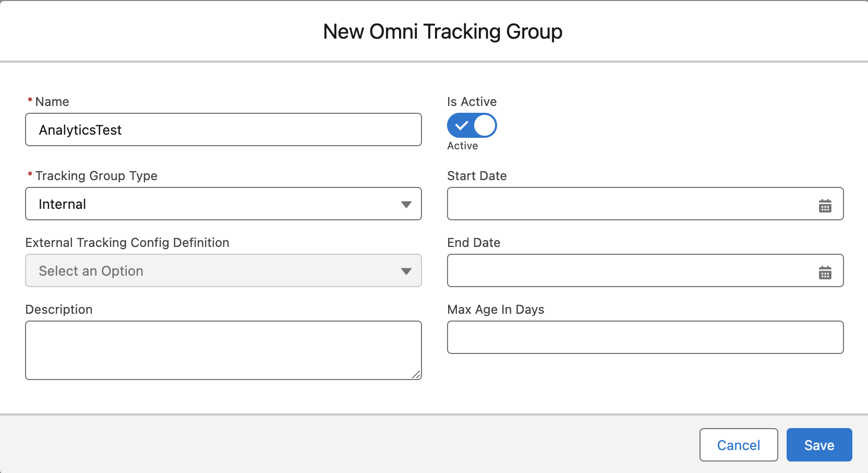Open the Start Date calendar picker

point(825,206)
